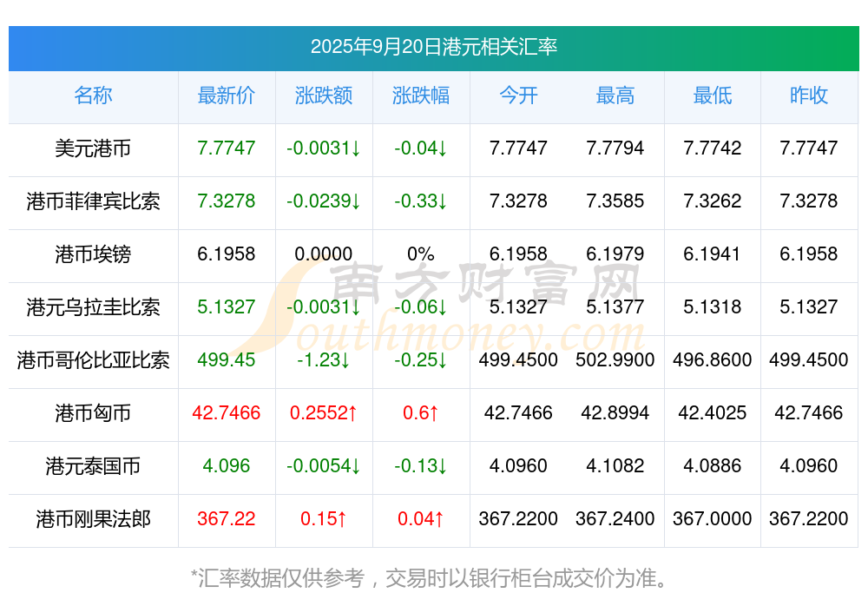Click the percent change -0.06↓
The image size is (868, 606).
click(421, 306)
